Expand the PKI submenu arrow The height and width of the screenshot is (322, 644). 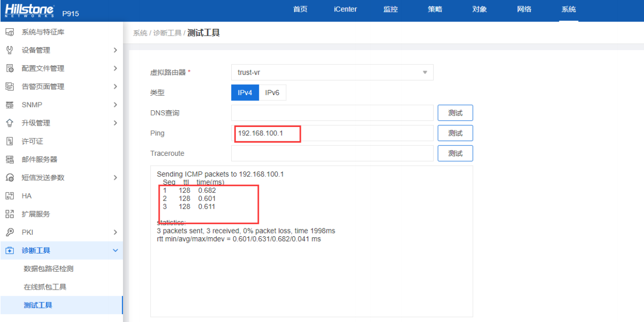115,232
